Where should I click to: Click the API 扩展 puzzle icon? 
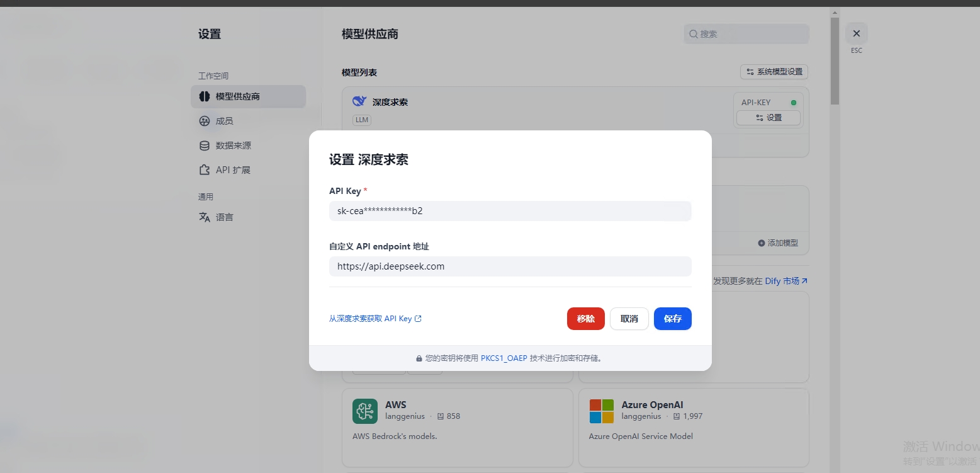[x=205, y=170]
